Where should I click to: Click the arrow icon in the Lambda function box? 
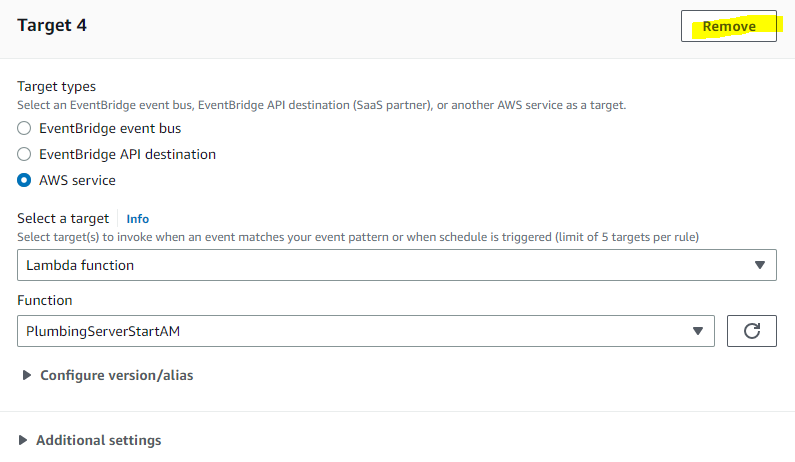click(759, 265)
